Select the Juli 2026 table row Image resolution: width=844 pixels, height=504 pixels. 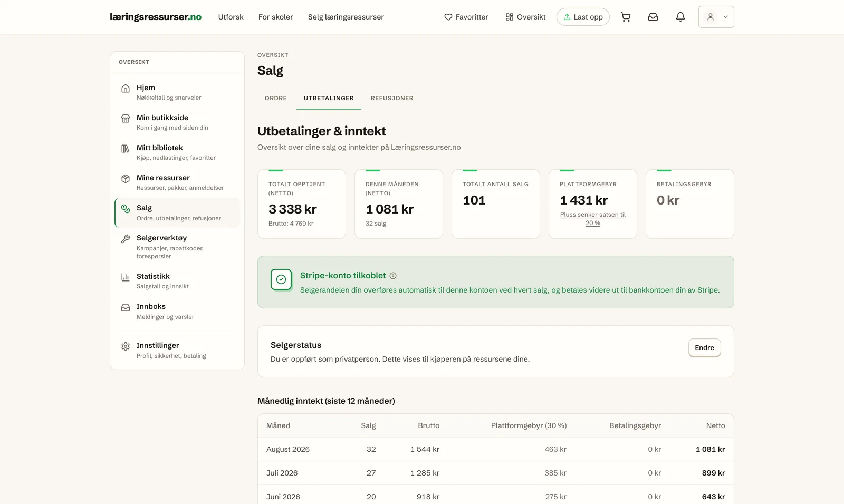pos(496,473)
